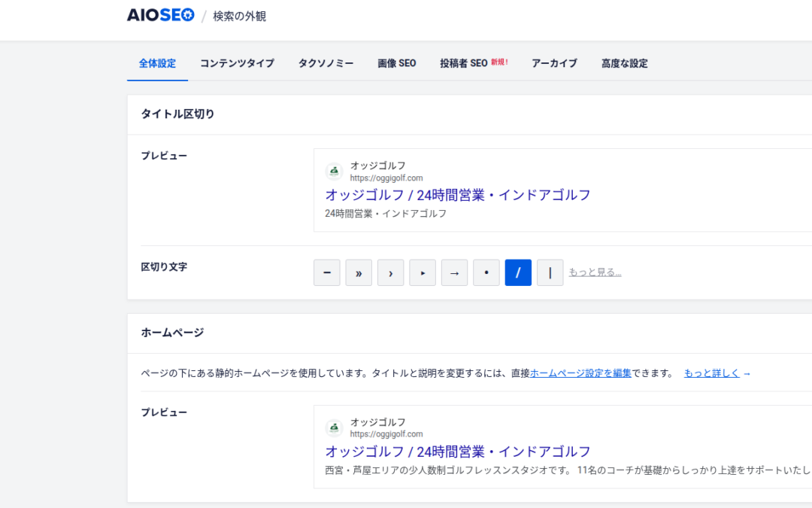This screenshot has height=508, width=812.
Task: Select the small triangle ▸ separator
Action: pos(423,272)
